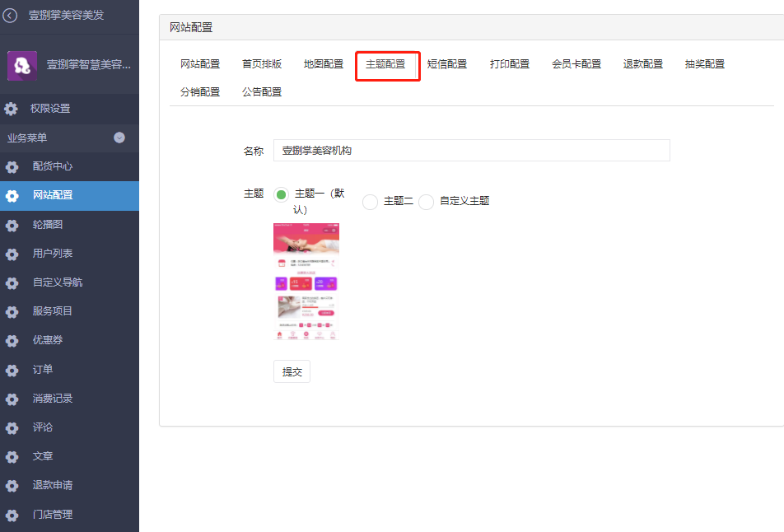Click gear icon beside 配货中心
The height and width of the screenshot is (532, 784).
pos(12,166)
